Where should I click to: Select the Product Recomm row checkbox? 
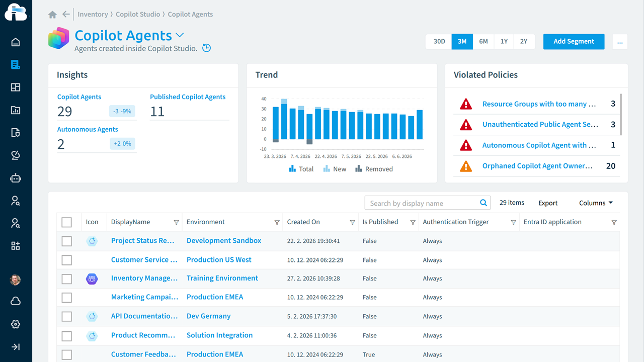click(66, 336)
